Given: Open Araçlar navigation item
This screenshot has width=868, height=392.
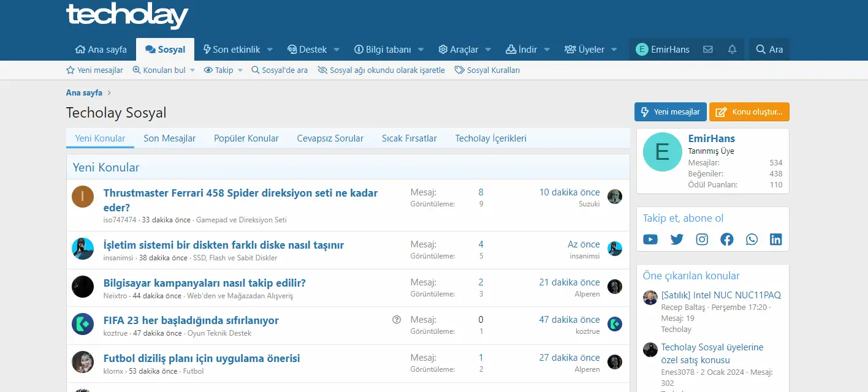Looking at the screenshot, I should point(458,50).
